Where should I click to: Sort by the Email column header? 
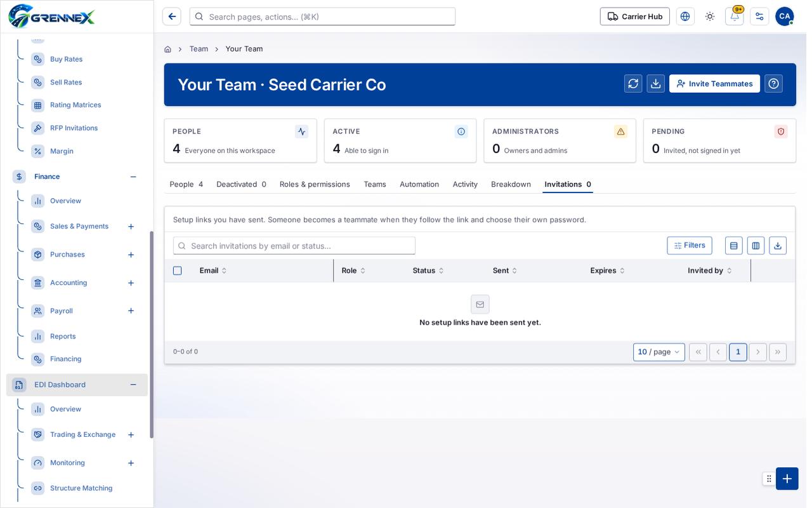pos(213,271)
